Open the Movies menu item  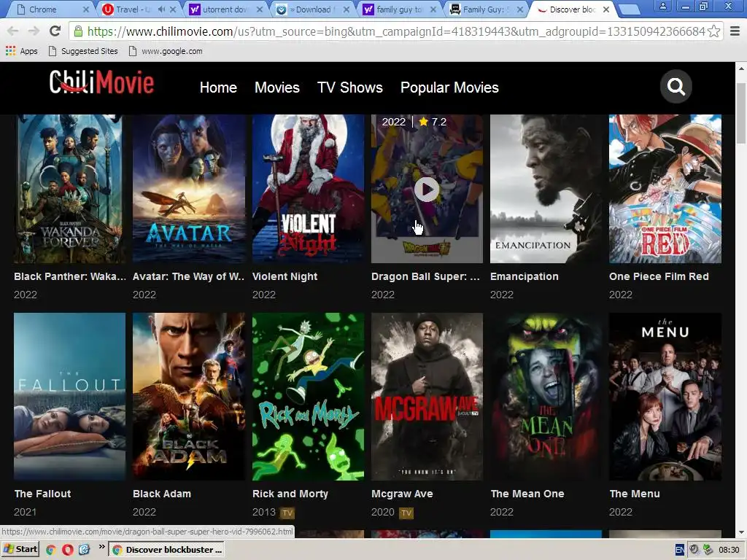click(276, 87)
